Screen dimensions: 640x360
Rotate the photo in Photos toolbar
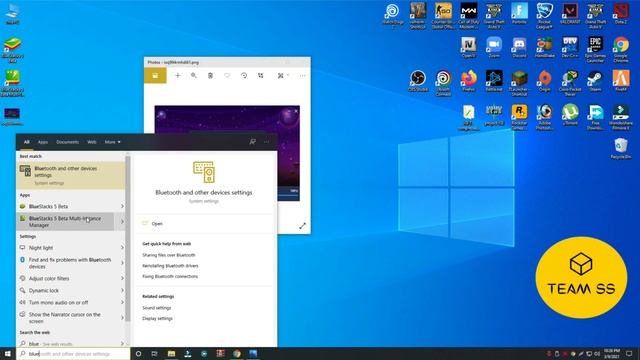point(244,76)
